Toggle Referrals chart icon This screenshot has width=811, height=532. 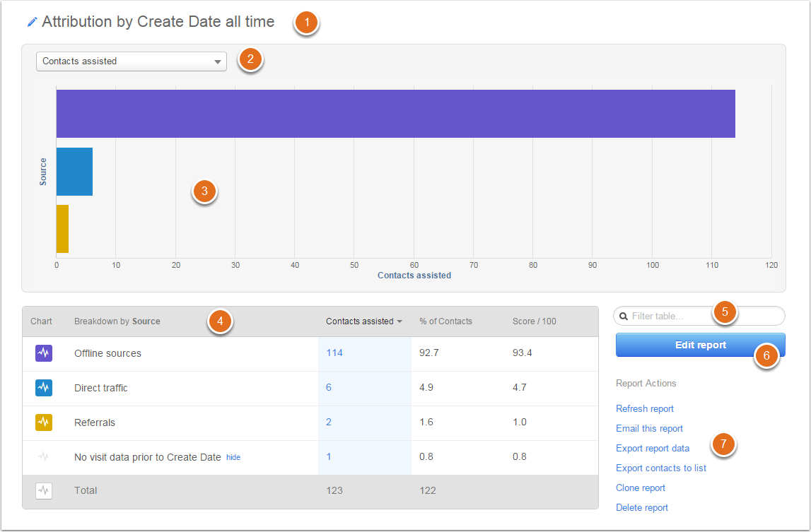(44, 422)
